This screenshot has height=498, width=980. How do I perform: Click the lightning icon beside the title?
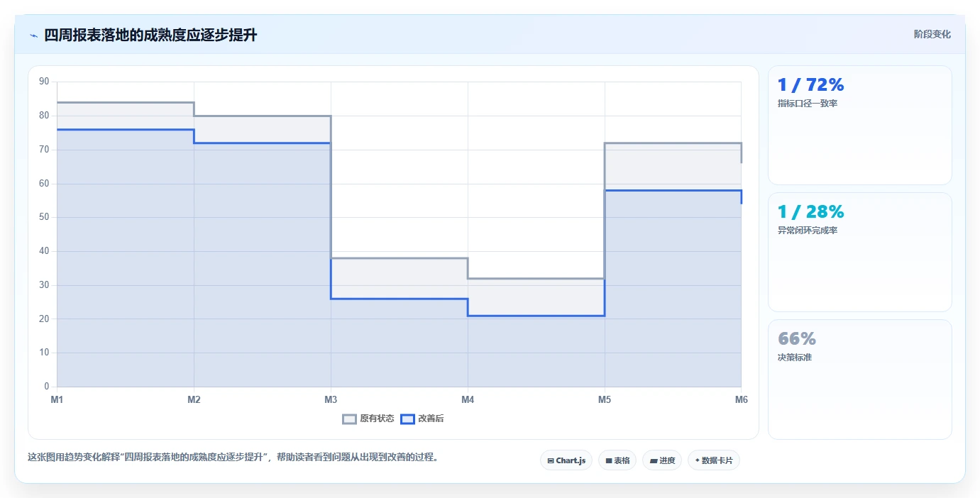[33, 35]
